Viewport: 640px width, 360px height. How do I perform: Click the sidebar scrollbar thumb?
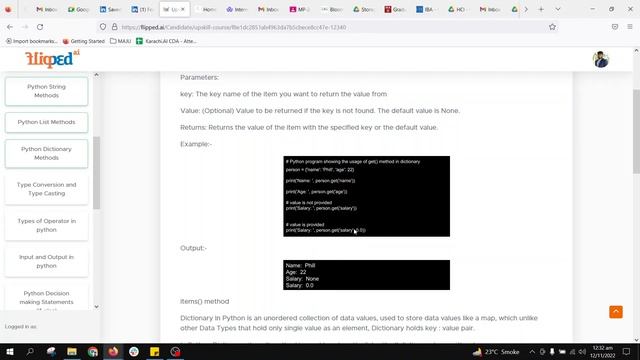96,173
